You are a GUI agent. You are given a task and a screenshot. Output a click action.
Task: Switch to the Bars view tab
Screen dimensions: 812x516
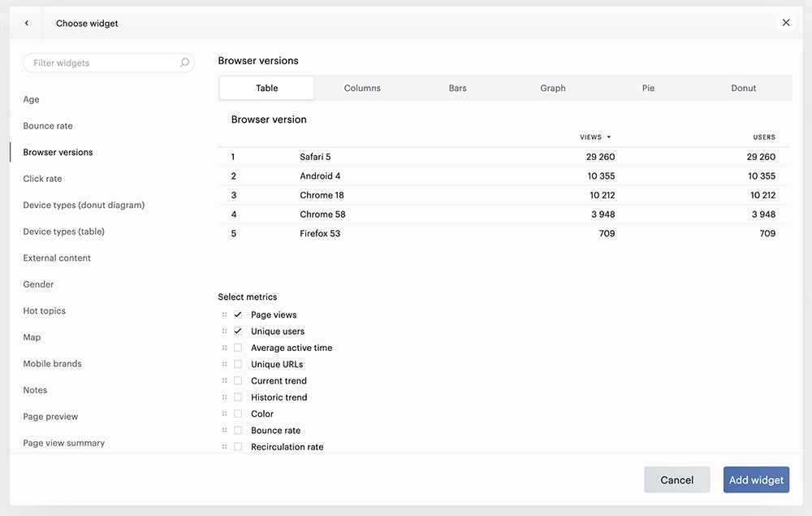point(457,88)
